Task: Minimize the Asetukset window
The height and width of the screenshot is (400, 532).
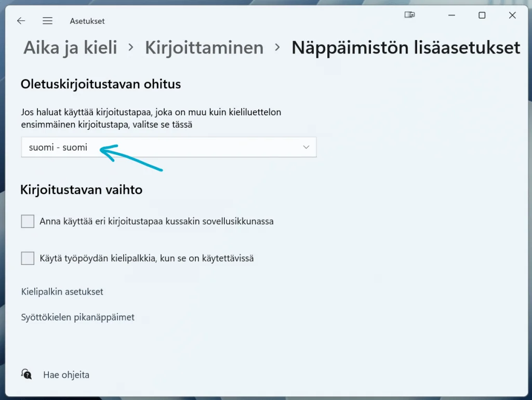Action: click(x=451, y=15)
